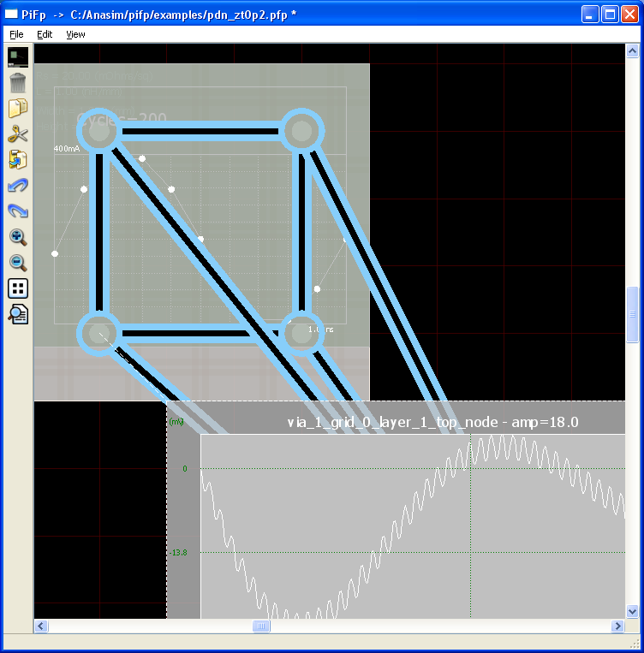The width and height of the screenshot is (644, 653).
Task: Undo the last action with the undo arrow
Action: 18,186
